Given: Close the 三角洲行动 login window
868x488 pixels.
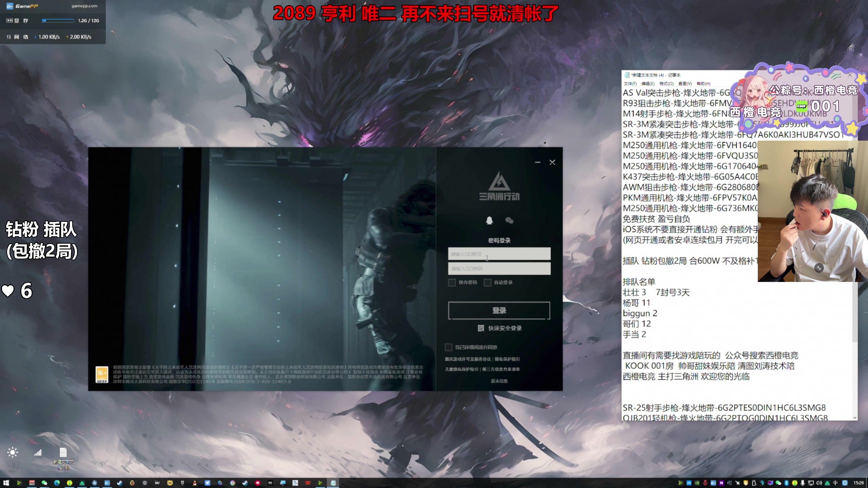Looking at the screenshot, I should coord(552,162).
